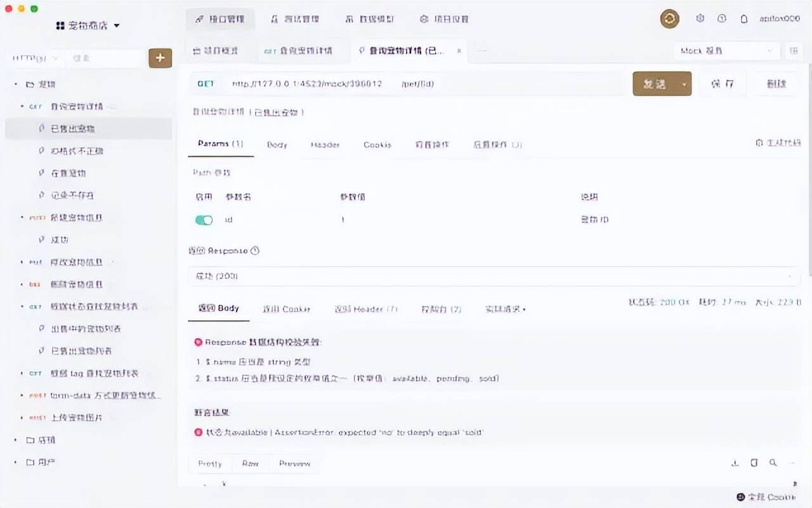Click the orange sync icon in the top bar
Image resolution: width=812 pixels, height=508 pixels.
[x=669, y=19]
